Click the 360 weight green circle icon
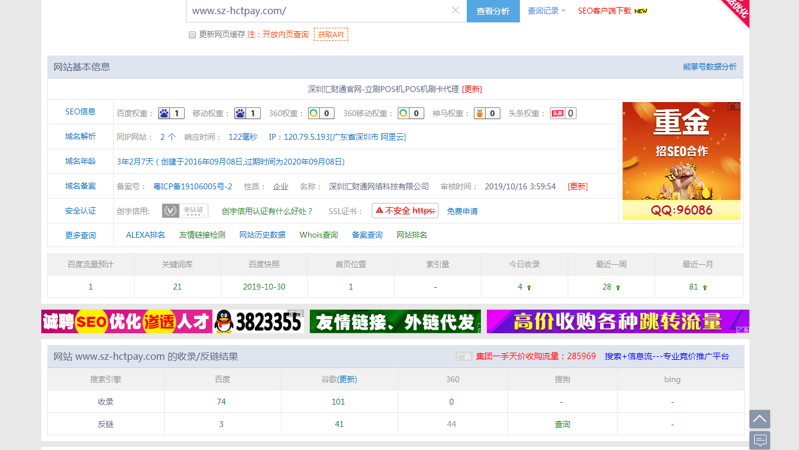The width and height of the screenshot is (799, 450). click(x=314, y=113)
